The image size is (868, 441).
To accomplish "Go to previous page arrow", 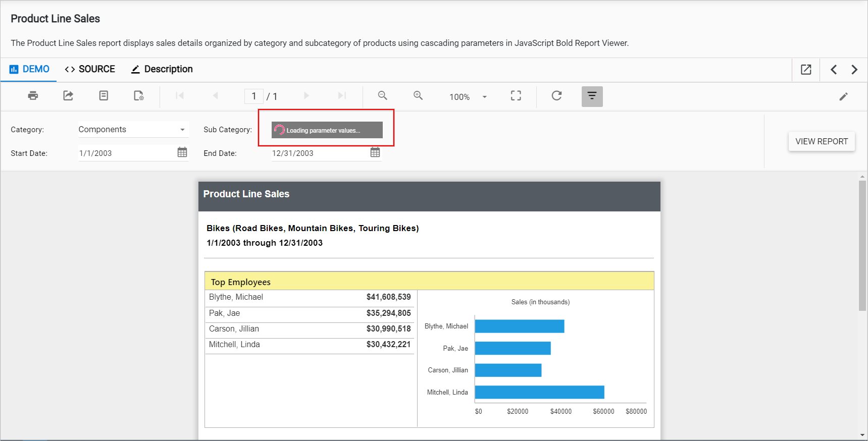I will [x=216, y=96].
